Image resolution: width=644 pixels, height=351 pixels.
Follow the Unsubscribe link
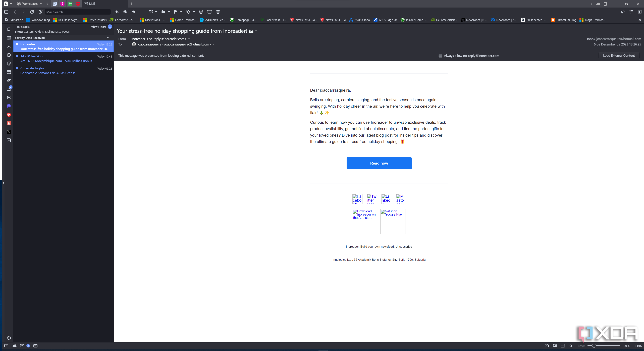[403, 246]
